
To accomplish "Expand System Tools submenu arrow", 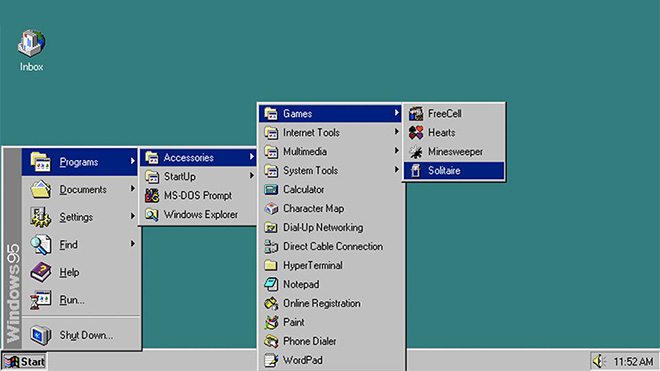I will [x=396, y=169].
